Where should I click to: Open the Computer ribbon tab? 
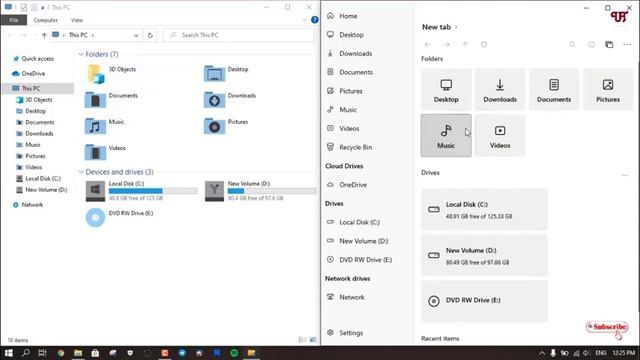point(45,20)
